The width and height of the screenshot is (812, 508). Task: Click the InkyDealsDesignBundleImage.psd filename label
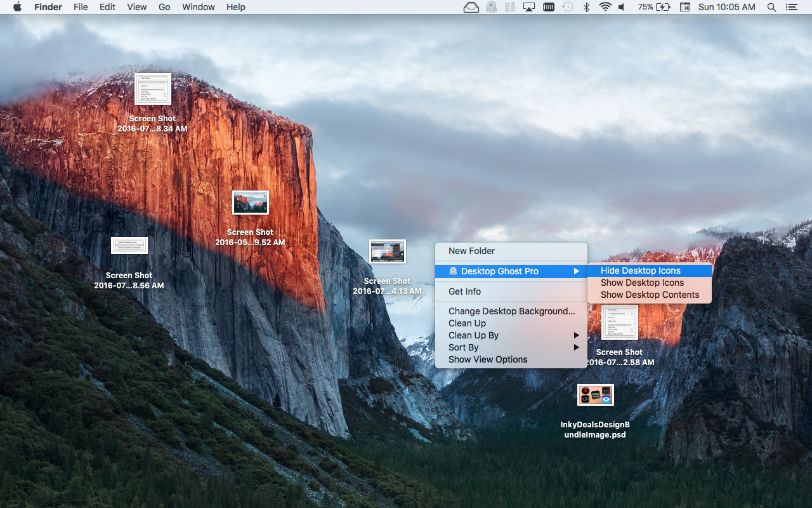pyautogui.click(x=595, y=430)
